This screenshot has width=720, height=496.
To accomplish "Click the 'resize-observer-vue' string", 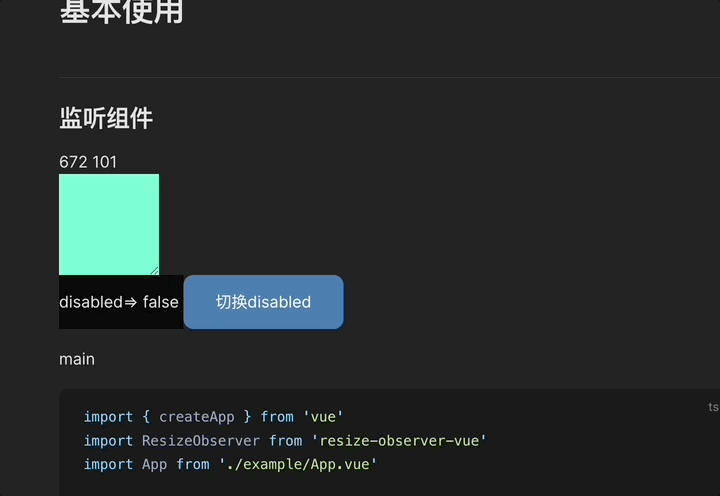I will 399,440.
